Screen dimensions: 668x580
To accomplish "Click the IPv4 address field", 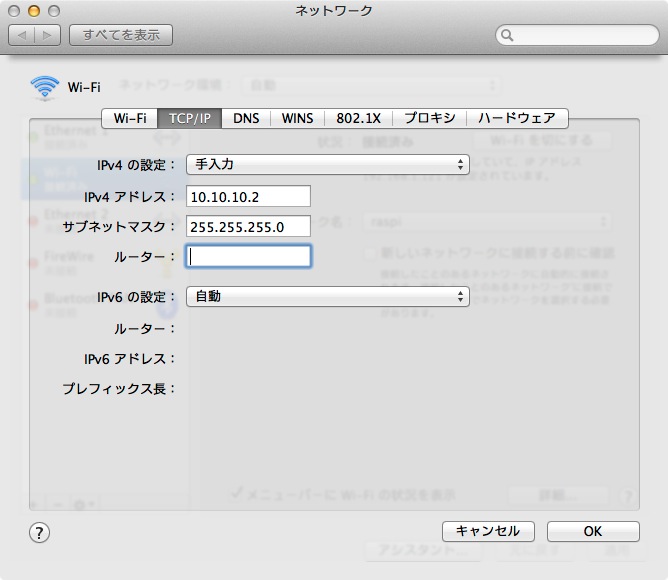I will pos(248,196).
